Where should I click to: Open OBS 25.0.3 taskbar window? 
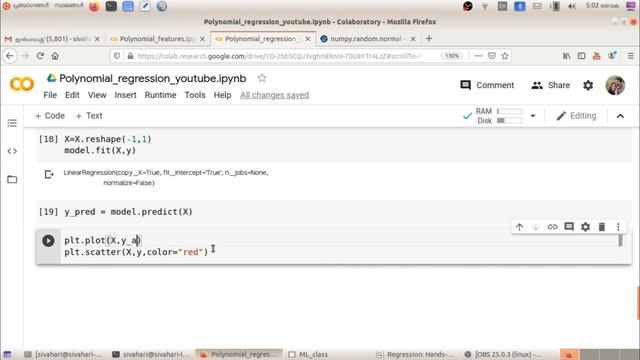503,354
